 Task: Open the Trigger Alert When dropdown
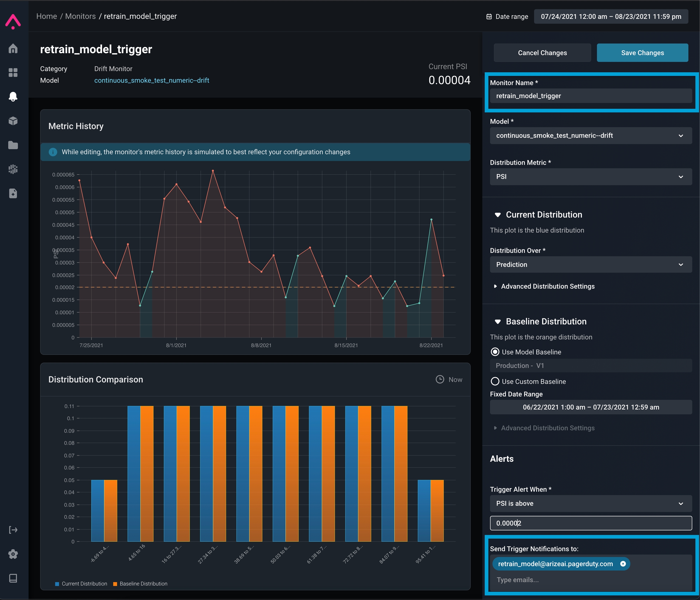[x=591, y=503]
